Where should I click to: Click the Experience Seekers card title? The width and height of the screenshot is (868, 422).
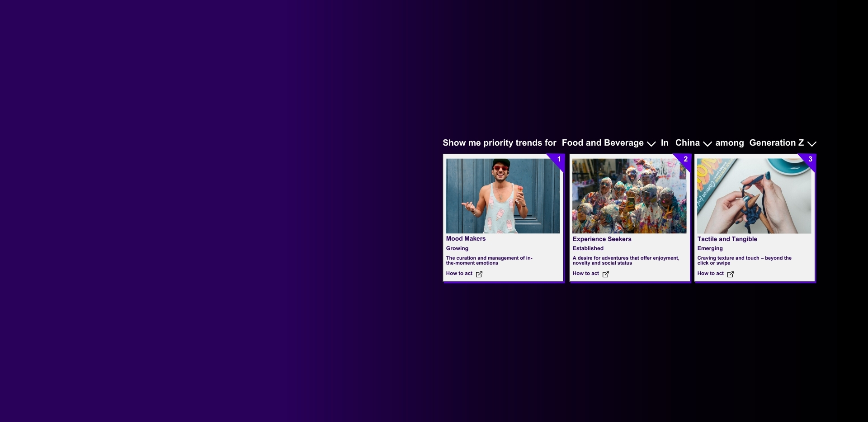pyautogui.click(x=602, y=239)
